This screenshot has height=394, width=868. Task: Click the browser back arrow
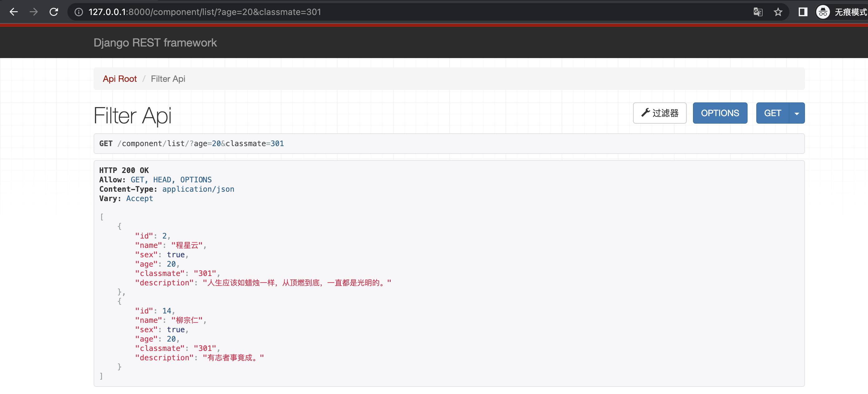pyautogui.click(x=14, y=12)
